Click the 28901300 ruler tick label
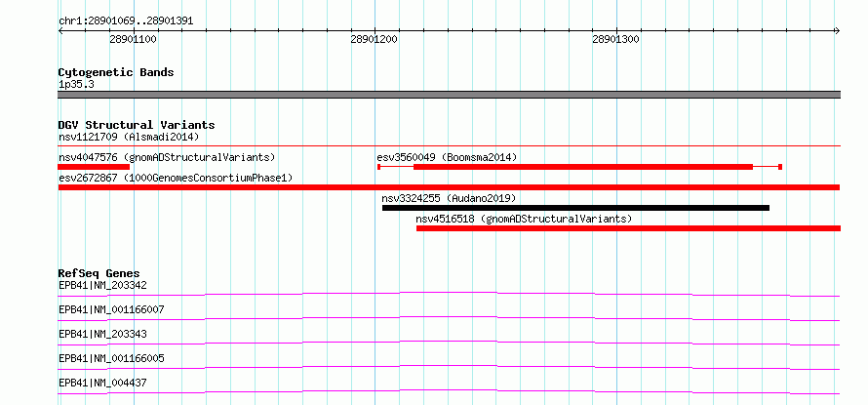The width and height of the screenshot is (868, 405). (615, 39)
